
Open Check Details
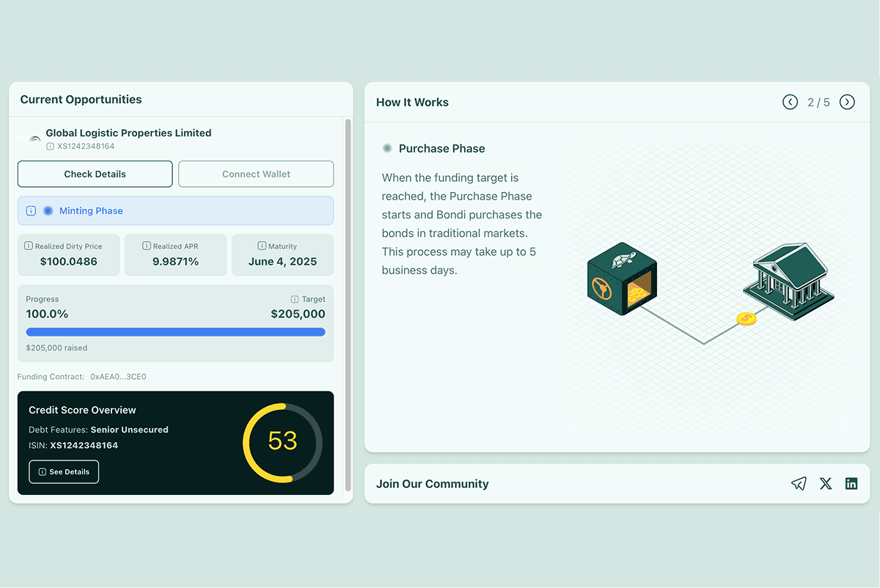(95, 174)
